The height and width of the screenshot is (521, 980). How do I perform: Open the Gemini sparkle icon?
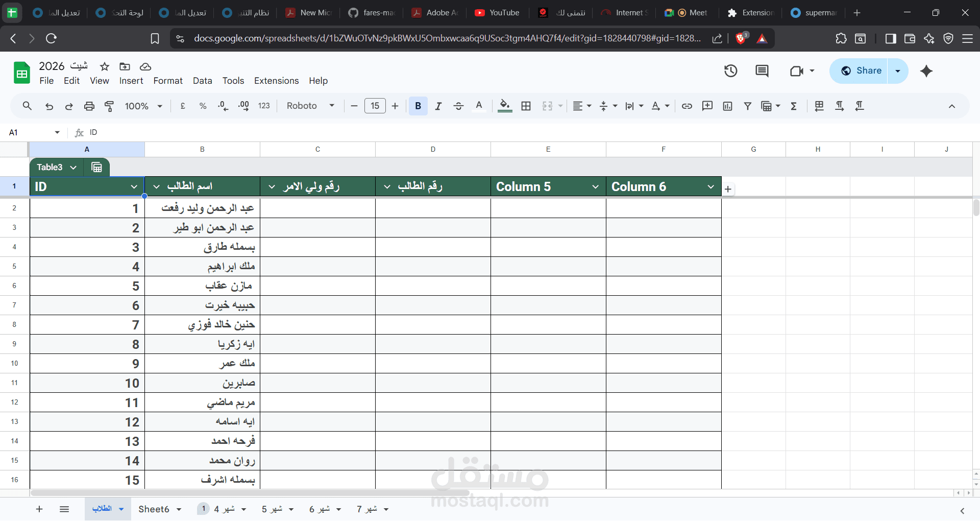(926, 71)
